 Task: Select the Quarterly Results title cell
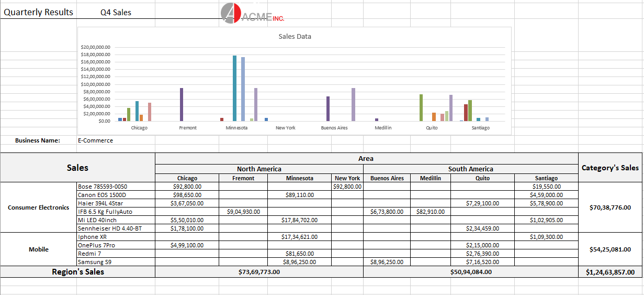39,12
